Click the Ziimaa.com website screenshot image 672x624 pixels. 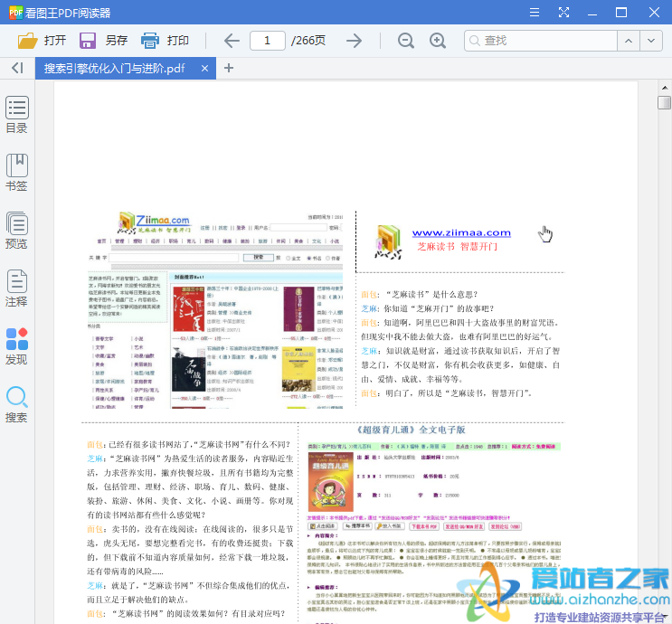click(215, 310)
